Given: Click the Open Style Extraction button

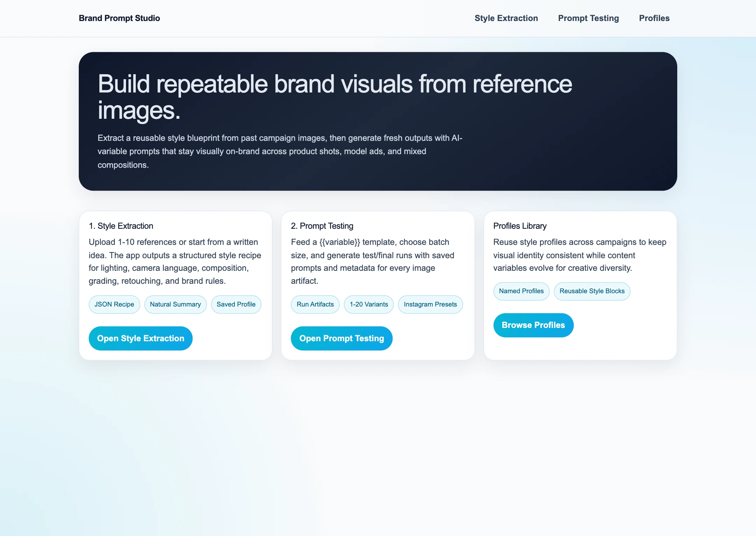Looking at the screenshot, I should click(x=141, y=338).
